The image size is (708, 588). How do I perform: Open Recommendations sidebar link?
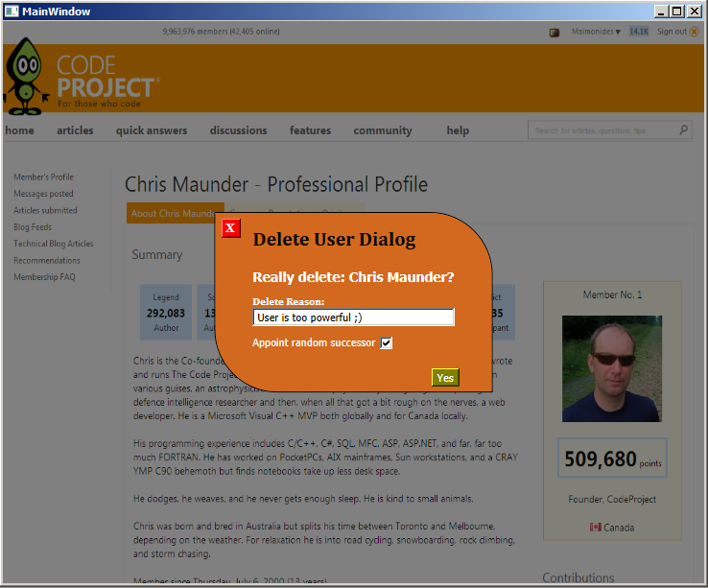[x=46, y=261]
